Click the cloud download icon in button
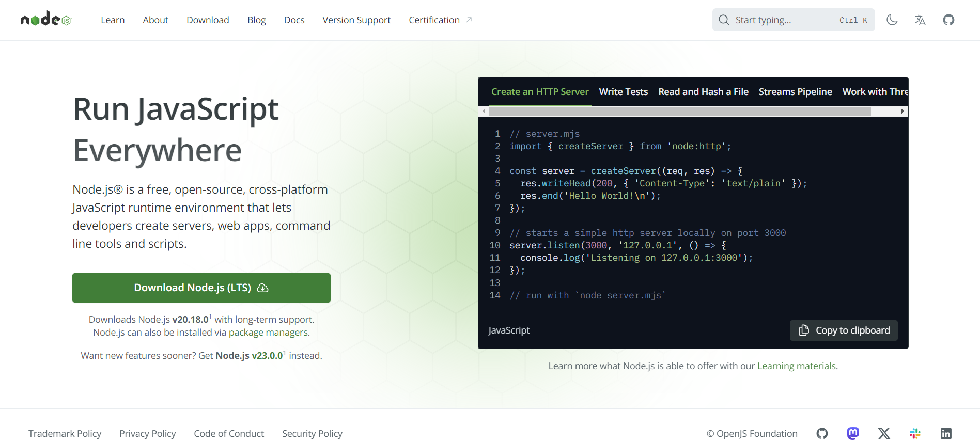 [x=263, y=288]
